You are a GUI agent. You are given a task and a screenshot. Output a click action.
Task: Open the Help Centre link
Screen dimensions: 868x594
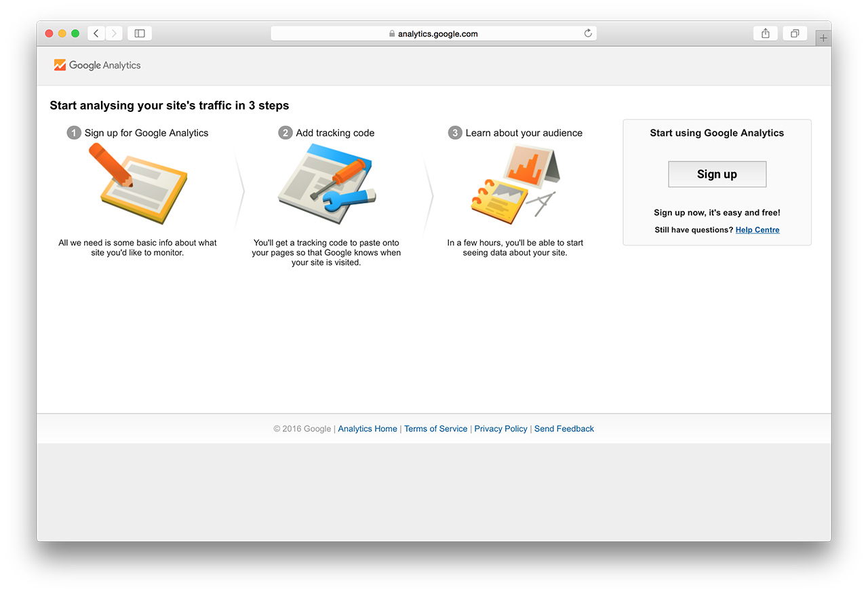(x=757, y=230)
